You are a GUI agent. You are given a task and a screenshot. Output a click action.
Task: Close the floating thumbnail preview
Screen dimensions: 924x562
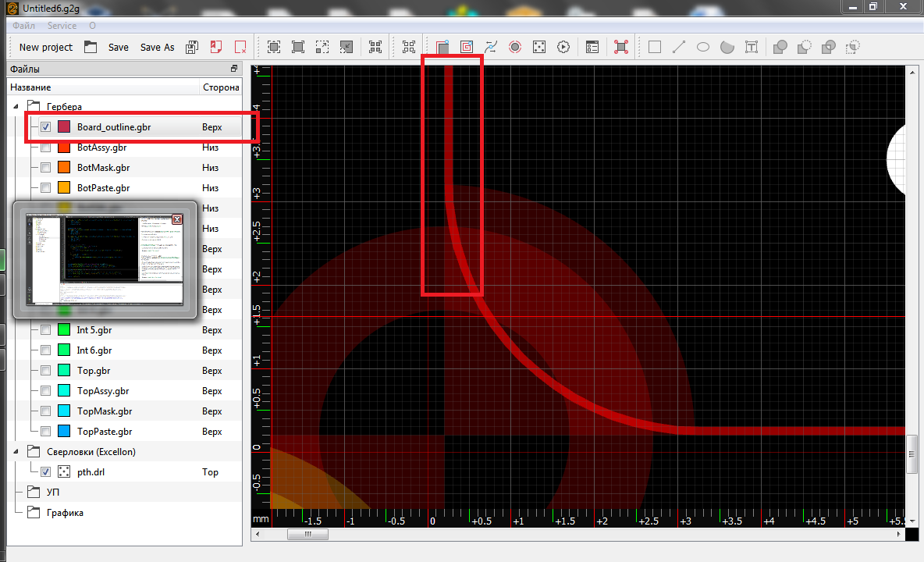click(x=177, y=219)
